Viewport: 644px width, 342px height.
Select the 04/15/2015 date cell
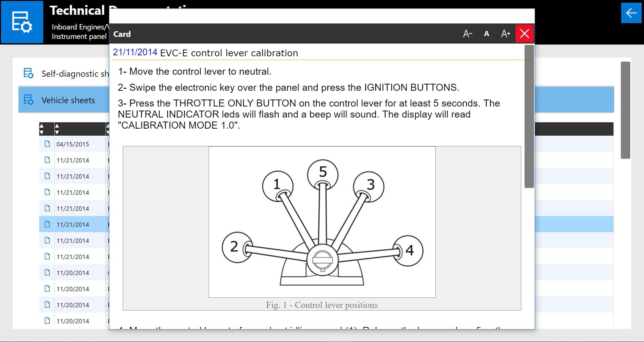73,144
